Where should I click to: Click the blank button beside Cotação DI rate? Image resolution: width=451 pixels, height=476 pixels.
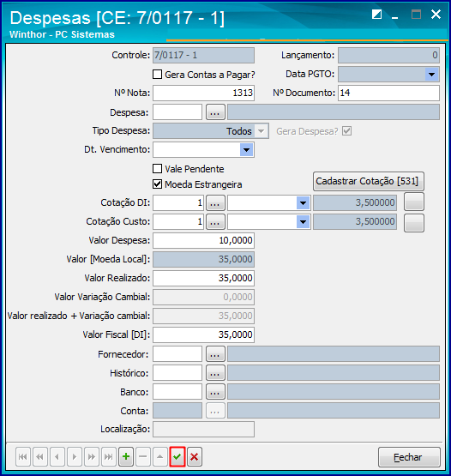point(414,202)
